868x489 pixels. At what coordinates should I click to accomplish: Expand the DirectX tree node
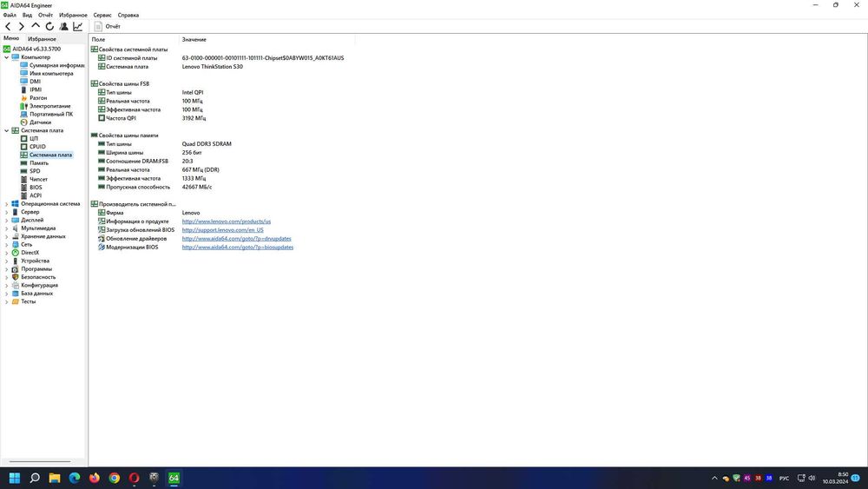pyautogui.click(x=7, y=253)
